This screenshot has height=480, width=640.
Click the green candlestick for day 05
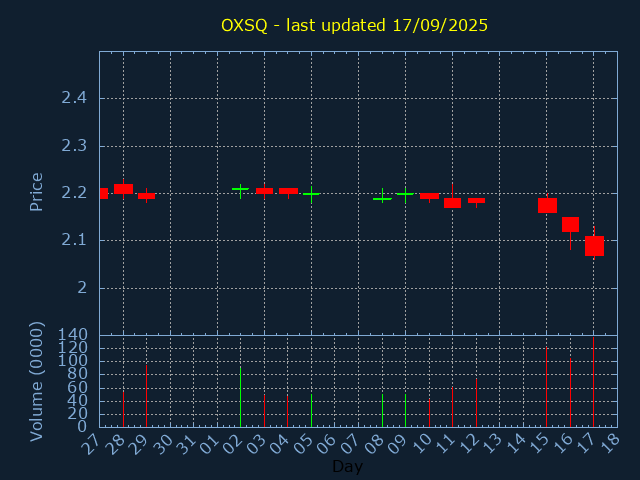[311, 195]
